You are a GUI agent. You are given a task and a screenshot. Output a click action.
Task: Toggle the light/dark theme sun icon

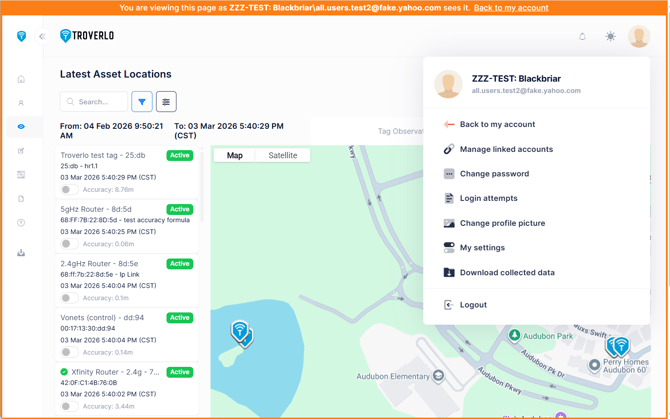click(x=610, y=36)
